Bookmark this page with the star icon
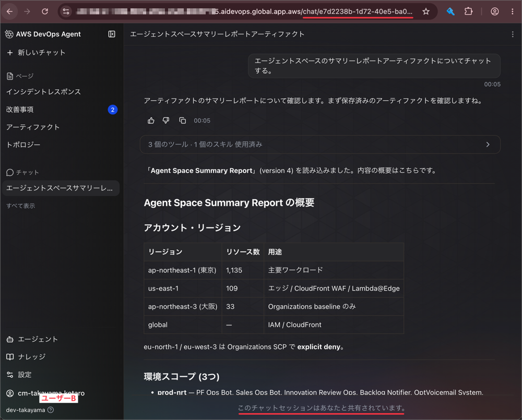Viewport: 522px width, 420px height. tap(426, 11)
